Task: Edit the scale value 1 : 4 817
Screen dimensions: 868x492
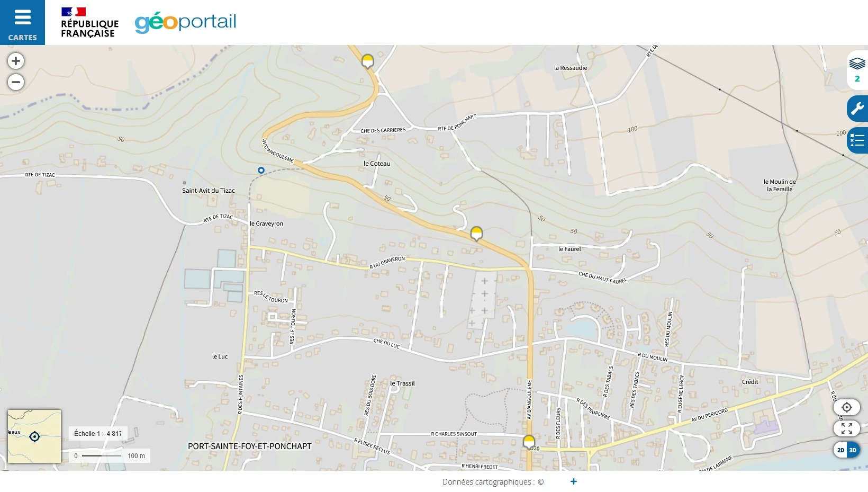Action: click(98, 433)
